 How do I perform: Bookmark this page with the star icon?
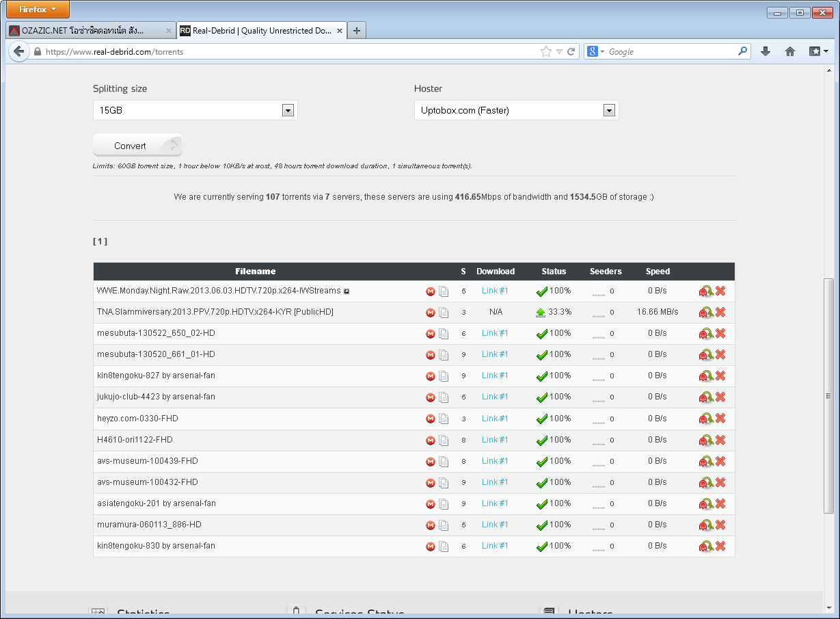point(546,51)
